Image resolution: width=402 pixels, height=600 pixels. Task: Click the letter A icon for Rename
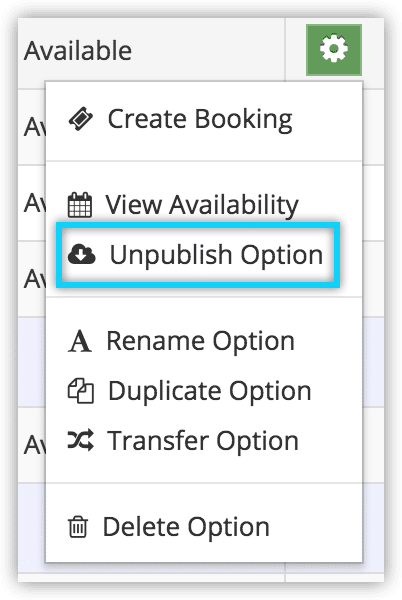click(80, 341)
